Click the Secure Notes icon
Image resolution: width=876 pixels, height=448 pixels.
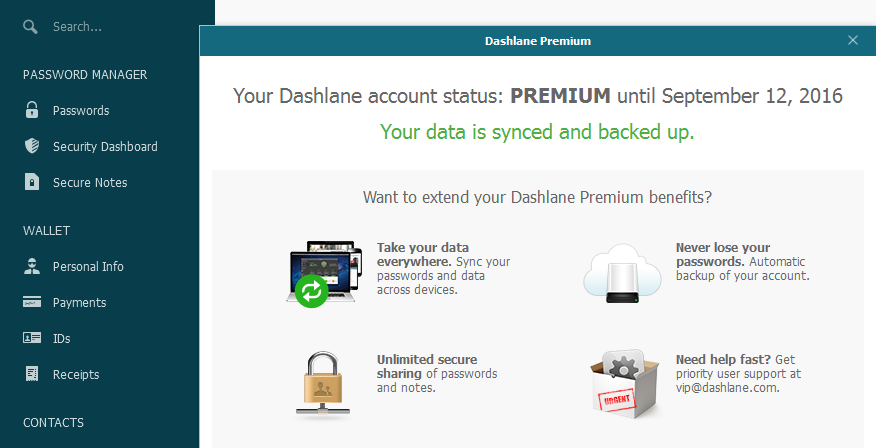(x=32, y=182)
